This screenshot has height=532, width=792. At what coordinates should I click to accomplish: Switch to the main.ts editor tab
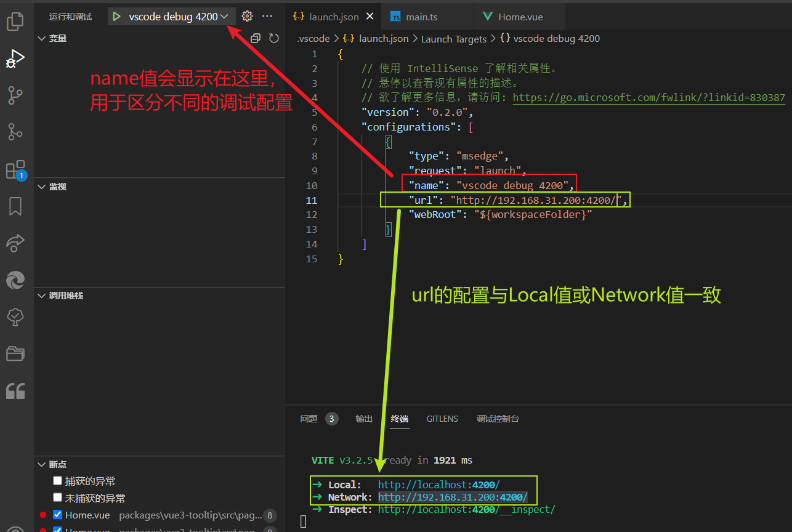[421, 17]
